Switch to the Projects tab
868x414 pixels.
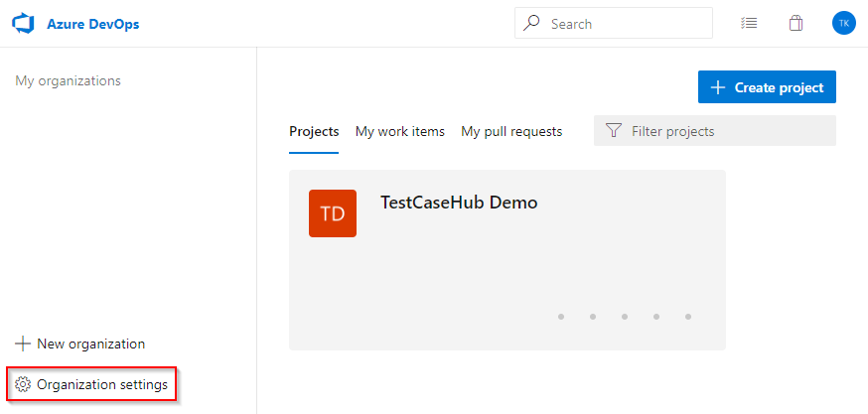coord(314,131)
